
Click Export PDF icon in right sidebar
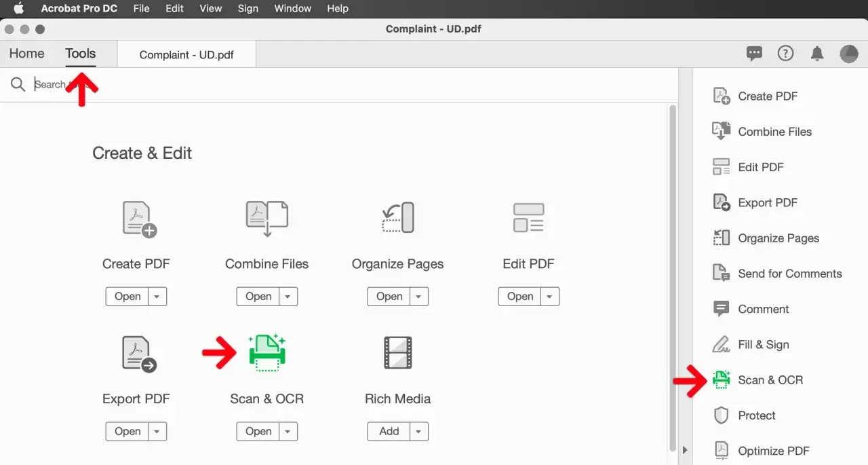pos(722,202)
